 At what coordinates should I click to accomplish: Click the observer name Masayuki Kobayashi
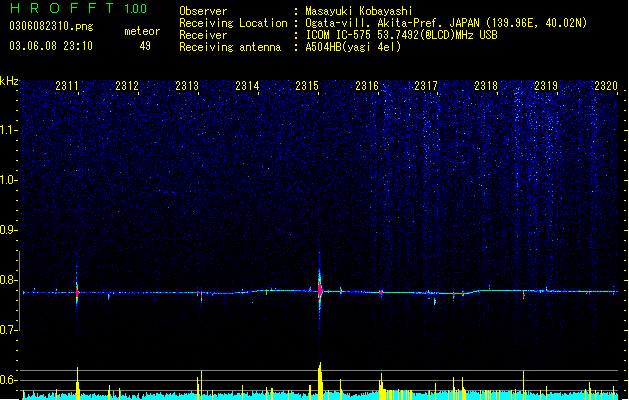(359, 11)
